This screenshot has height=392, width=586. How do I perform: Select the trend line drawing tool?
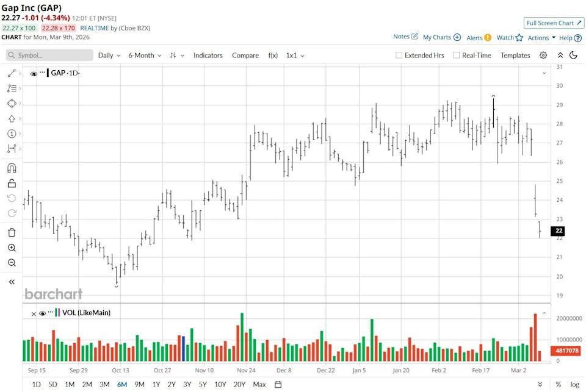[12, 73]
